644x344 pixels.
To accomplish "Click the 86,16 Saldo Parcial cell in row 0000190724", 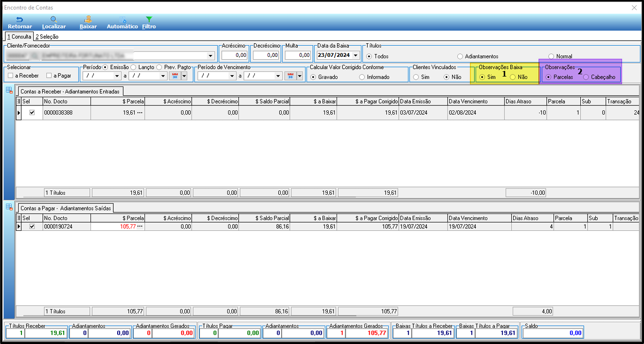I will coord(265,226).
